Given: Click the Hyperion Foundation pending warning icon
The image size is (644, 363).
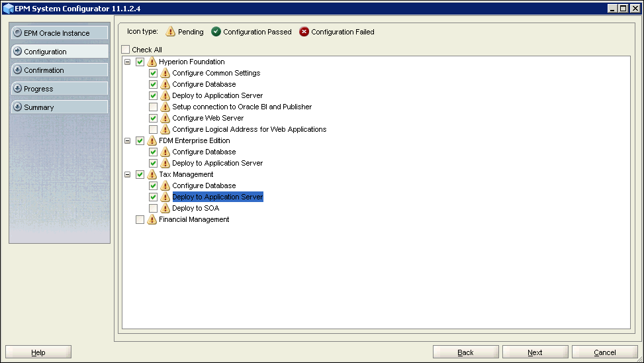Looking at the screenshot, I should pyautogui.click(x=152, y=62).
